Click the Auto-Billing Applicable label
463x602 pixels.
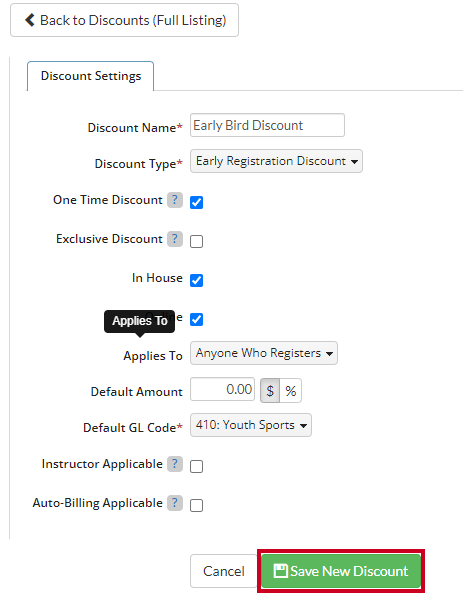pos(98,503)
